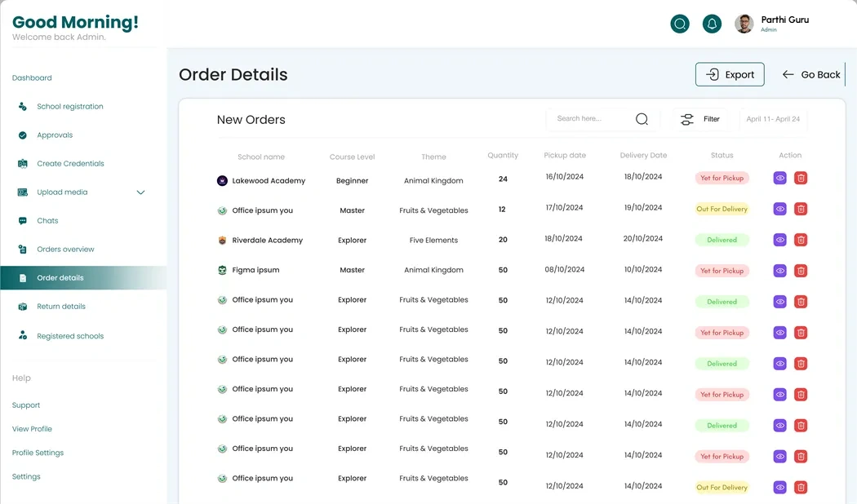Screen dimensions: 857x504
Task: Click the School registration sidebar icon
Action: [x=22, y=107]
